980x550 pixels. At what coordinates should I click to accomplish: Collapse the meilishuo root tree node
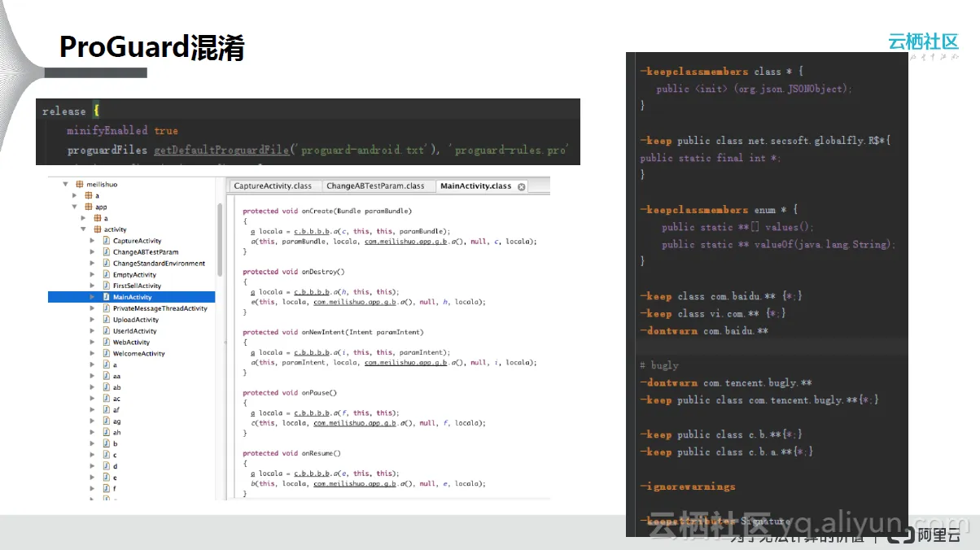[x=64, y=185]
